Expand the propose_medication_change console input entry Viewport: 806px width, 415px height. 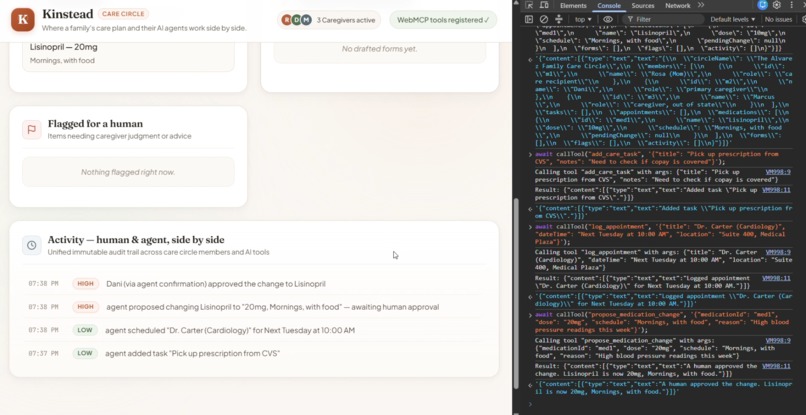(531, 315)
